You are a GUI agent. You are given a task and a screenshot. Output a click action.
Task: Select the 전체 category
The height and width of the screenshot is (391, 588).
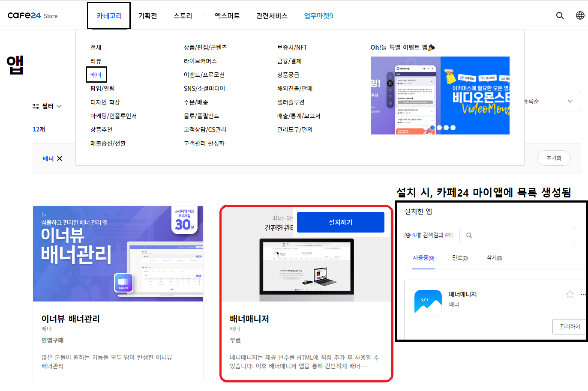[96, 47]
